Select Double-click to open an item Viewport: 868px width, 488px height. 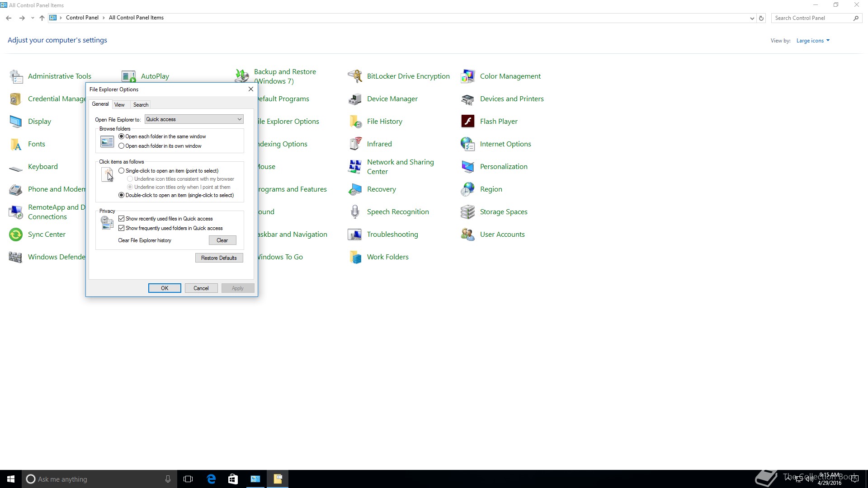pyautogui.click(x=176, y=195)
